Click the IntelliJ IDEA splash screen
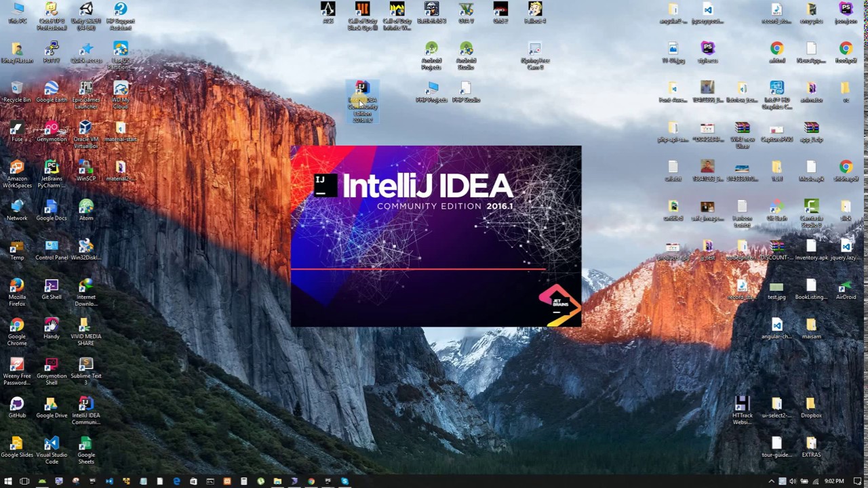Screen dimensions: 868x488 [x=435, y=236]
